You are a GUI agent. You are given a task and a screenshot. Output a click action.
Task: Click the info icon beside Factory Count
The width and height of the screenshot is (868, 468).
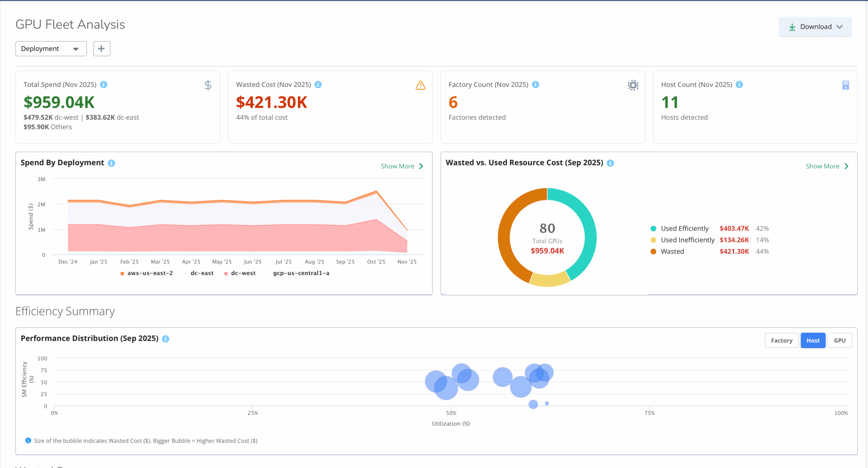[535, 84]
